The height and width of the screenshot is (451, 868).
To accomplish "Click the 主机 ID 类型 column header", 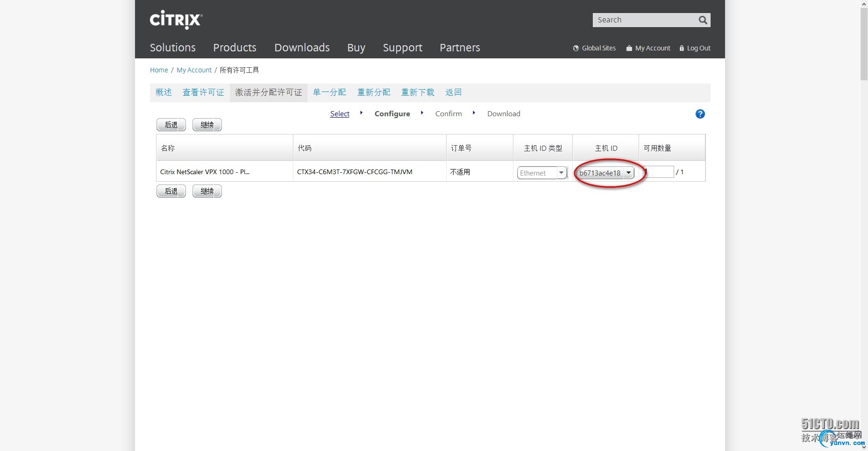I will pos(543,148).
